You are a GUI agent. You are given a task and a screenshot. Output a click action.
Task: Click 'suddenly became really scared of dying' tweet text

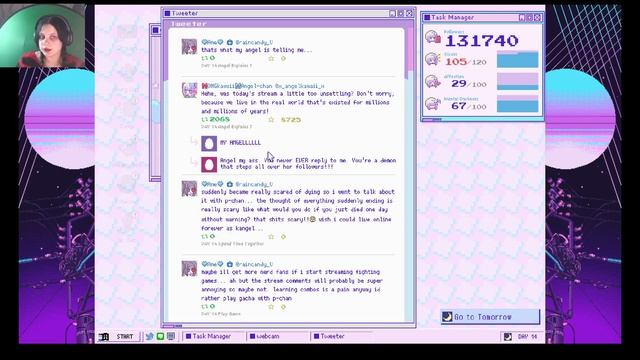[298, 210]
